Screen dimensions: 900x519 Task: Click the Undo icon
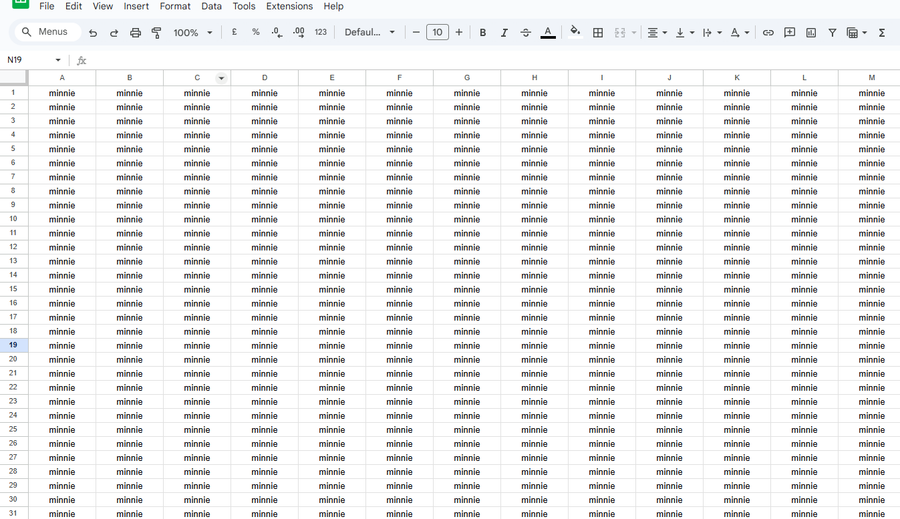point(93,33)
